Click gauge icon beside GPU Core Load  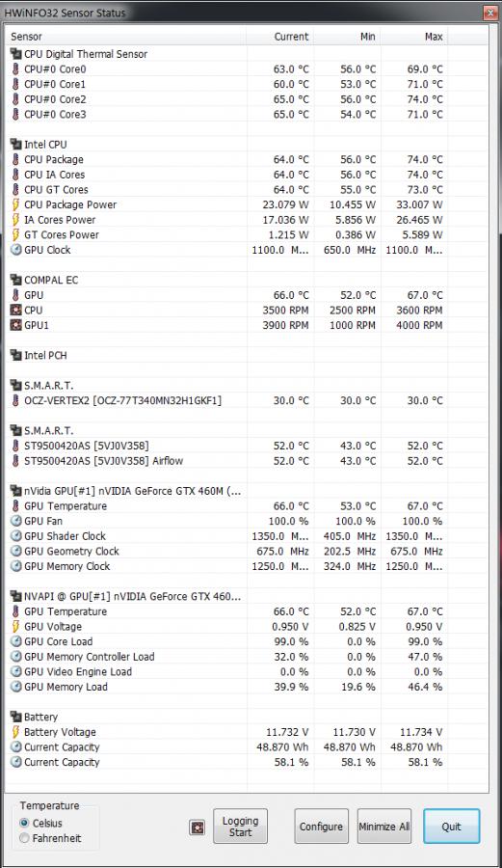pos(15,641)
